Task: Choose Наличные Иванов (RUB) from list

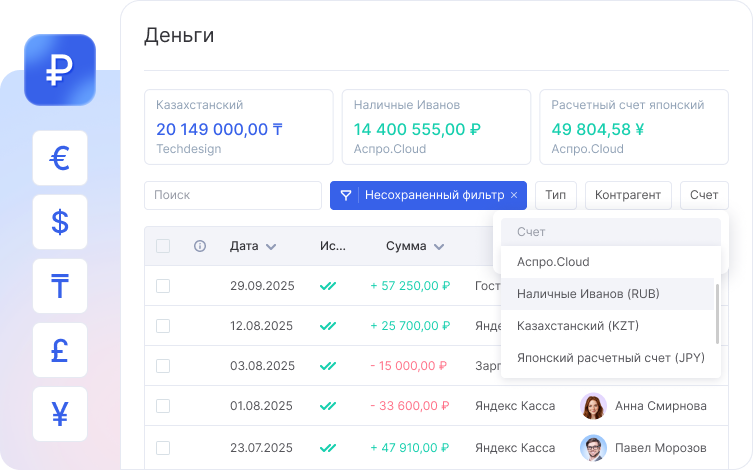Action: pyautogui.click(x=588, y=294)
